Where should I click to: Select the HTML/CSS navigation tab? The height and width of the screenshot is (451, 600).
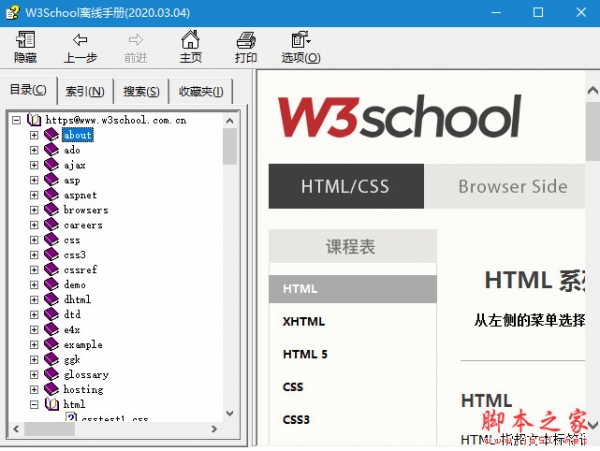point(346,186)
